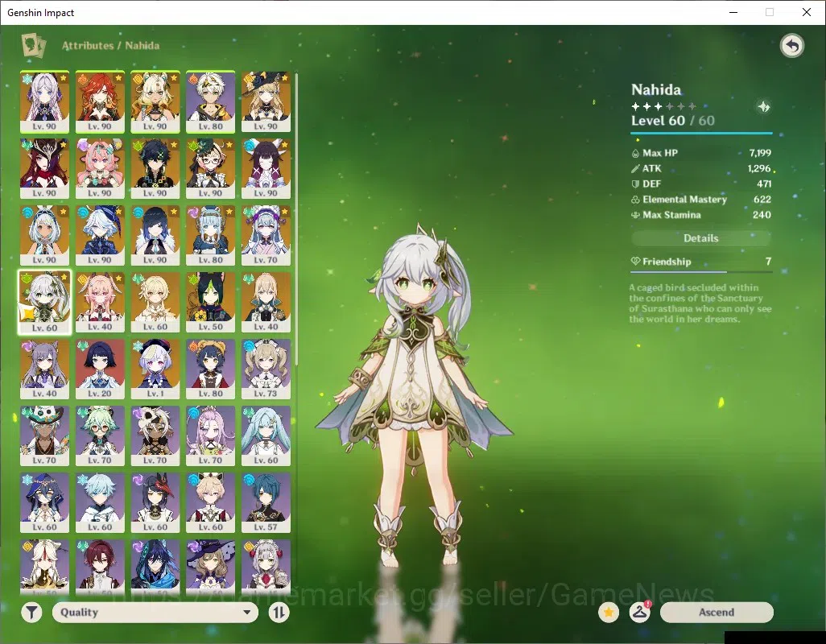Select Kinich's dark-haired Dendro portrait
This screenshot has width=826, height=644.
(155, 168)
